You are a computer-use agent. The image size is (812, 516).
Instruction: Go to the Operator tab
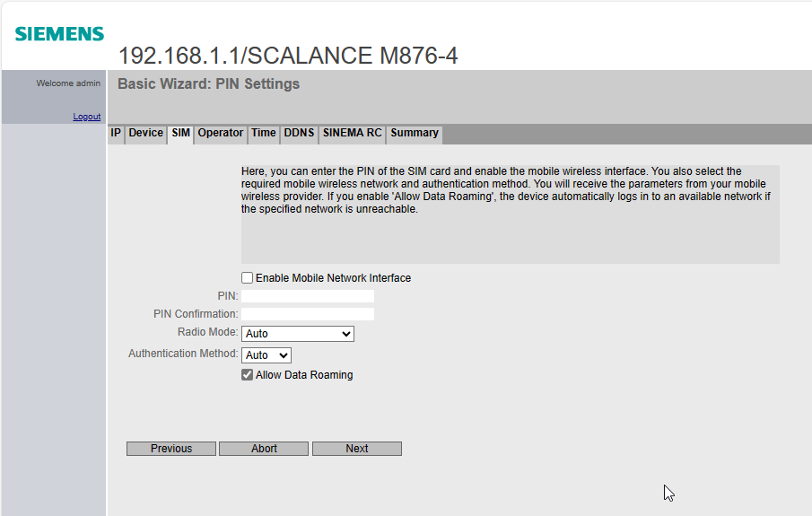click(x=220, y=133)
